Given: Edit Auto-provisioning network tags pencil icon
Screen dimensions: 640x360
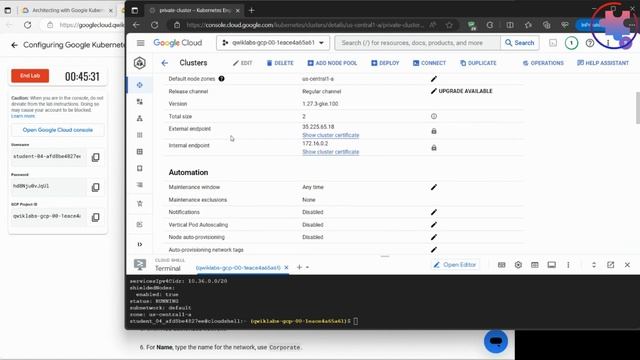Looking at the screenshot, I should 433,249.
